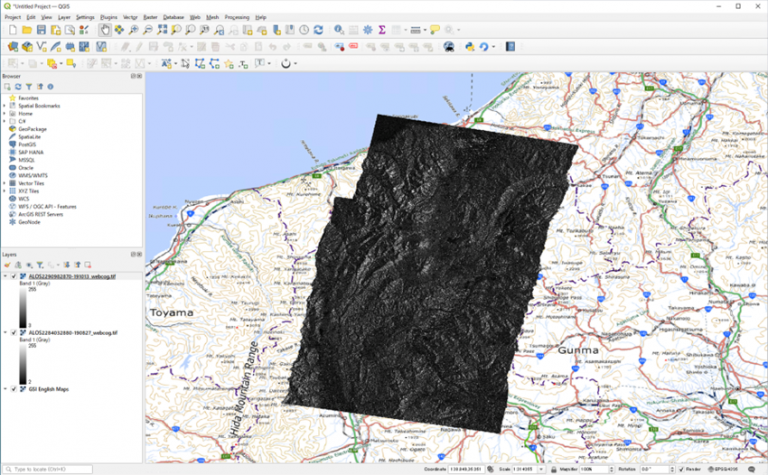Click the Messages log speech bubble icon
The image size is (768, 475).
coord(752,469)
